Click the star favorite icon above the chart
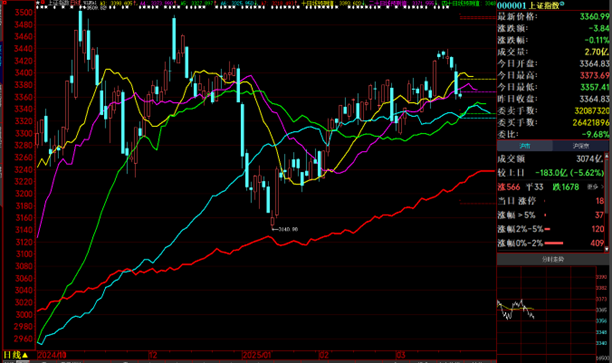 [x=38, y=3]
